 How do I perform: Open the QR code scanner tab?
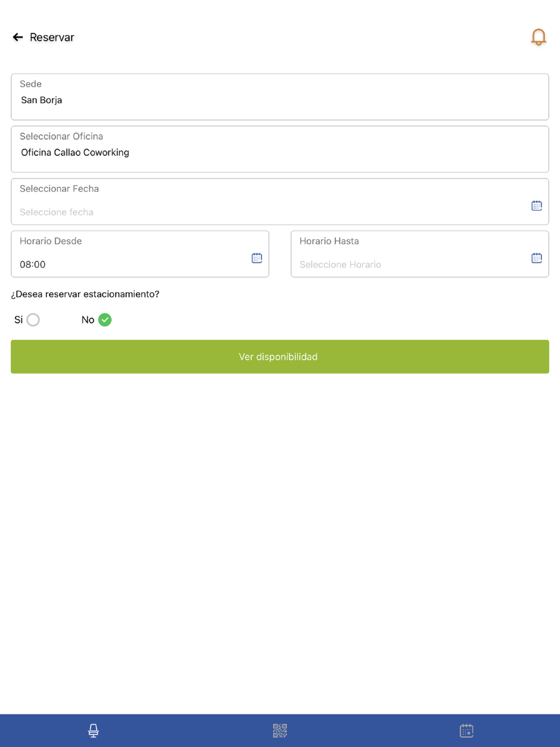pyautogui.click(x=280, y=730)
